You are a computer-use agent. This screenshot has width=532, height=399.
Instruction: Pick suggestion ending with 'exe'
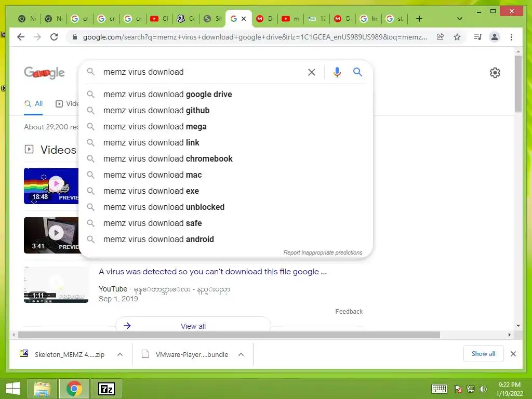coord(226,191)
